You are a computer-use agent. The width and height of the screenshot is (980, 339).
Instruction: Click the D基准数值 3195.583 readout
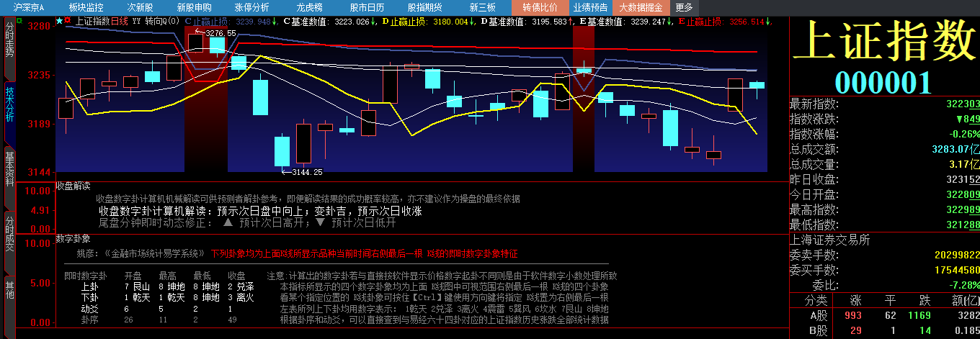pos(526,22)
